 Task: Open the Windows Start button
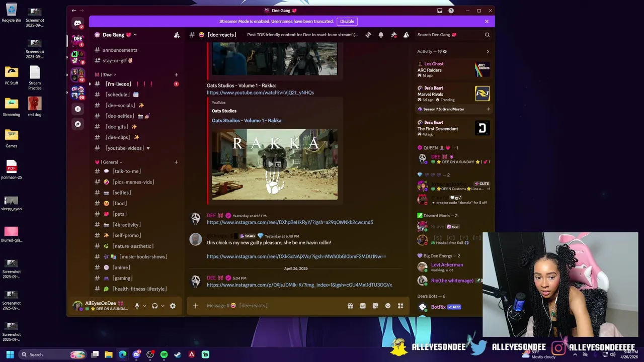10,354
